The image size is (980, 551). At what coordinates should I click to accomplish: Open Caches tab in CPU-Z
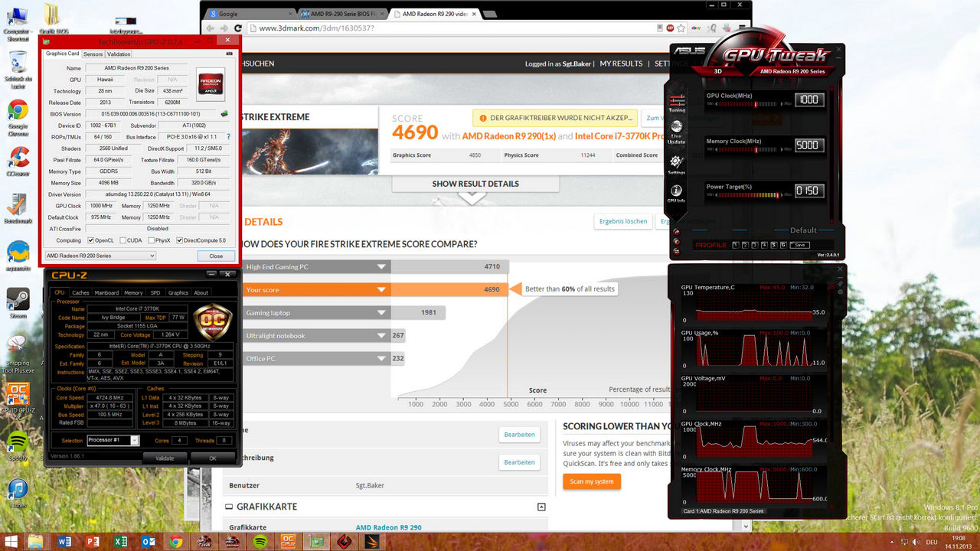(80, 292)
